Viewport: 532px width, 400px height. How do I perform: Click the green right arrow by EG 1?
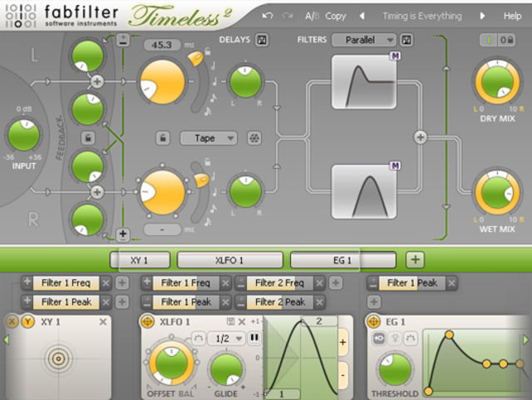pyautogui.click(x=525, y=339)
